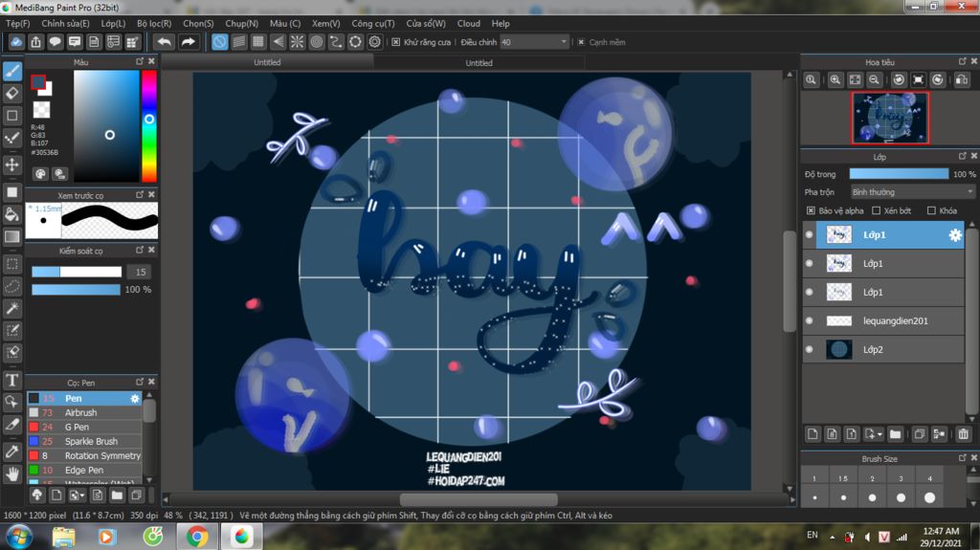Undock the Hoa tiêu navigator panel

(x=963, y=61)
